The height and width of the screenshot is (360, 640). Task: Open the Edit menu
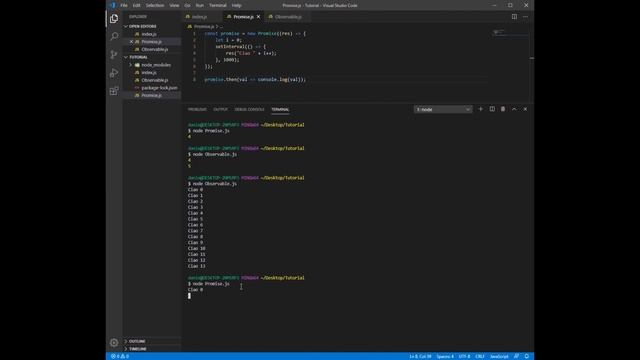pos(136,5)
